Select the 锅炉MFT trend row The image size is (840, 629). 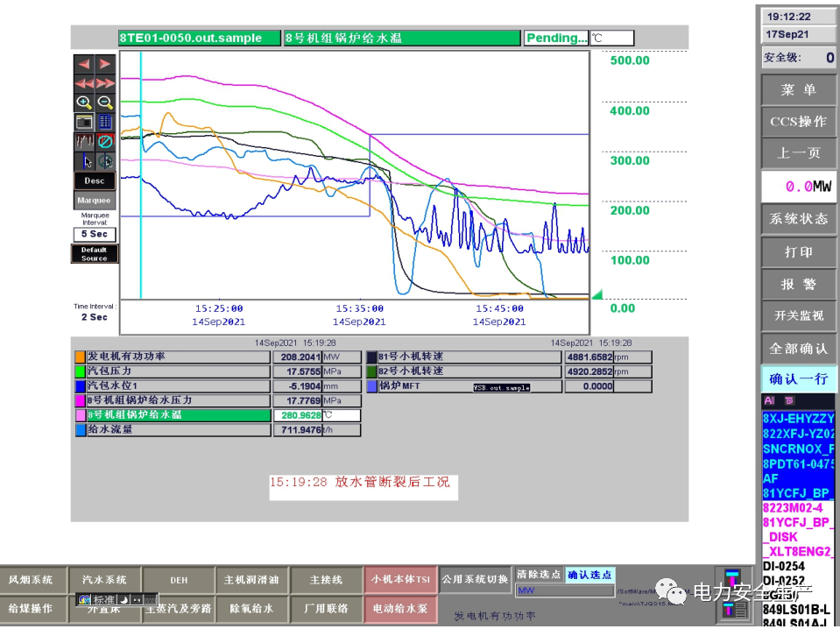(469, 385)
